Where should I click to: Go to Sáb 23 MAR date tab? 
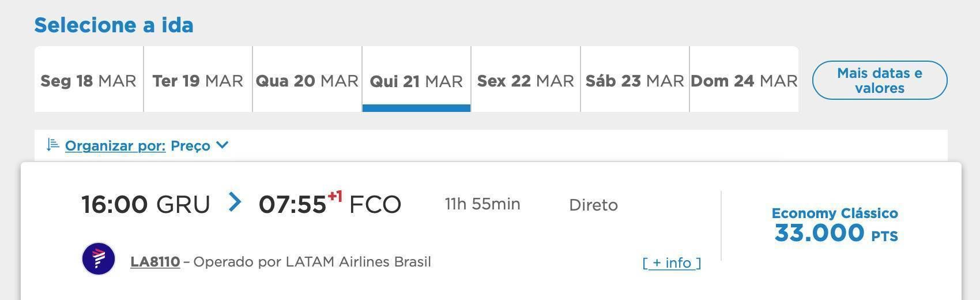[635, 79]
